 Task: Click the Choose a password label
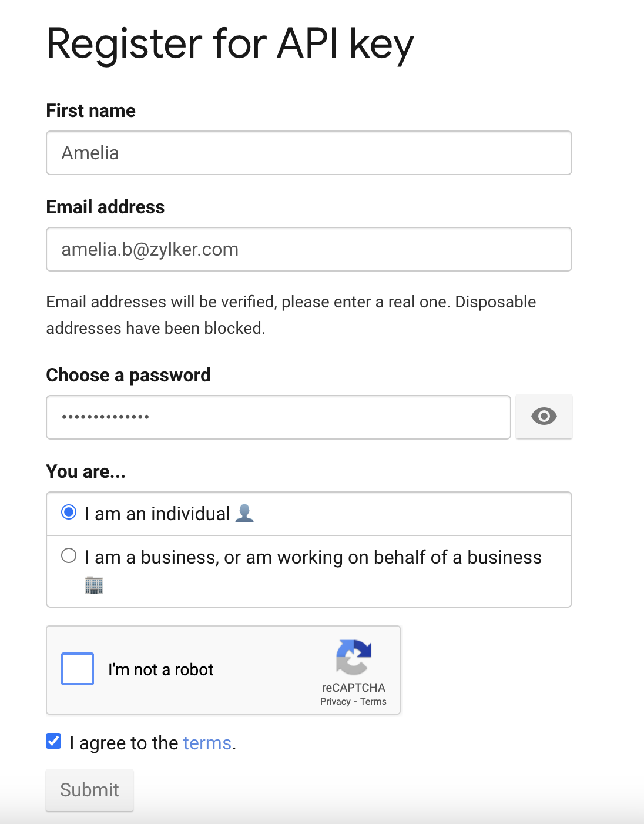click(x=129, y=375)
